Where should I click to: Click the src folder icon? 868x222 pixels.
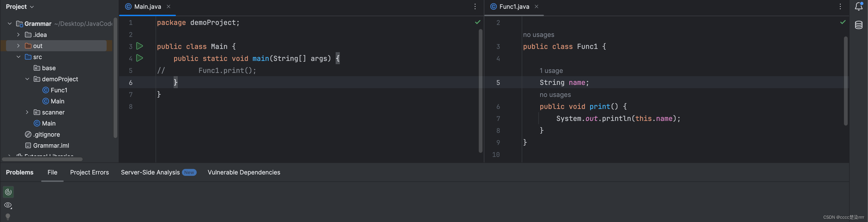click(x=28, y=57)
